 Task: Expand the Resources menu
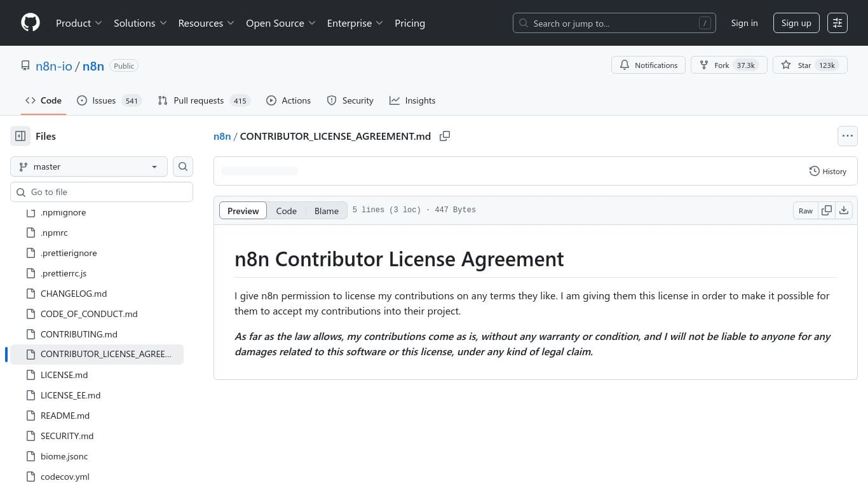point(206,23)
